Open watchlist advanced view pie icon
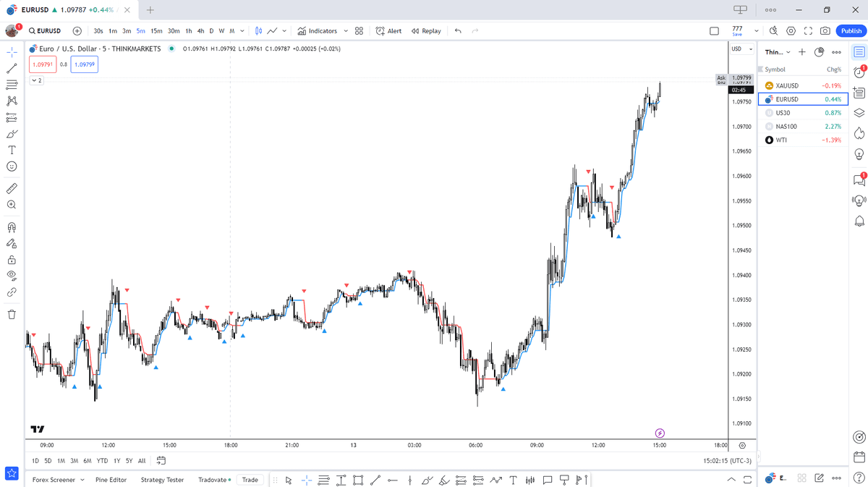 click(x=820, y=52)
